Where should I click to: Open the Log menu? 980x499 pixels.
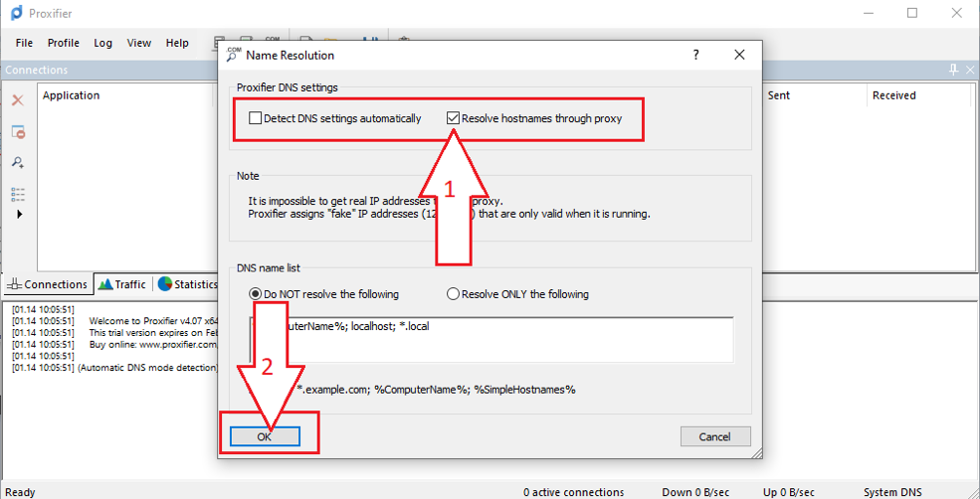point(103,43)
